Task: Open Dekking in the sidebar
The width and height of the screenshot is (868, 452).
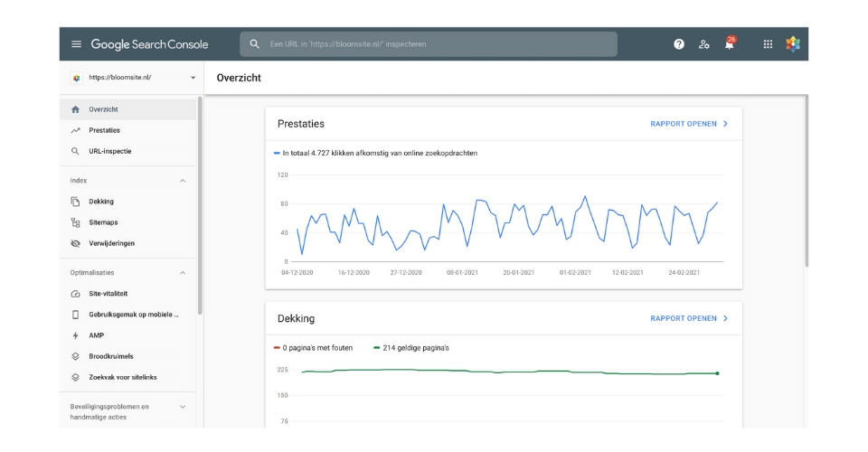Action: coord(127,202)
